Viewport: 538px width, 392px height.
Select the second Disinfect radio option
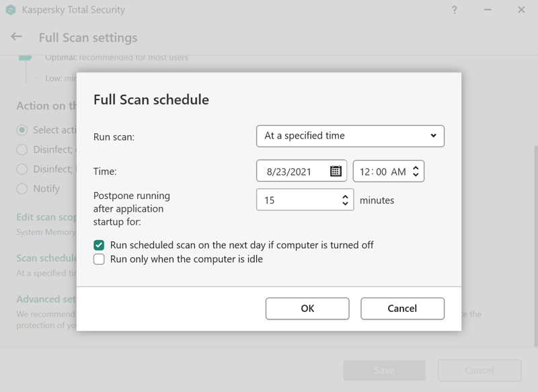point(22,169)
